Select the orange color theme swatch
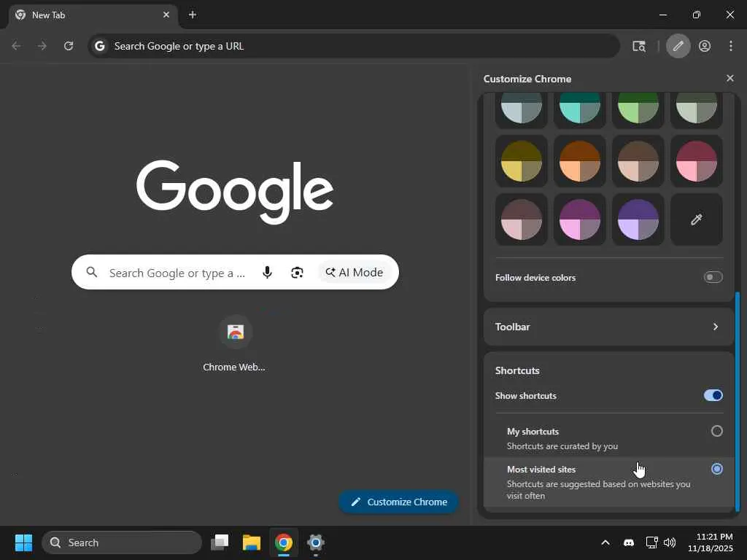 coord(579,161)
